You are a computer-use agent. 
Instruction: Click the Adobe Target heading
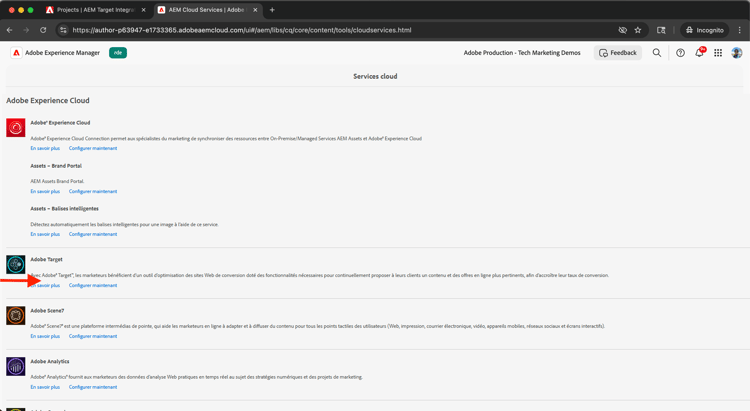[x=46, y=259]
